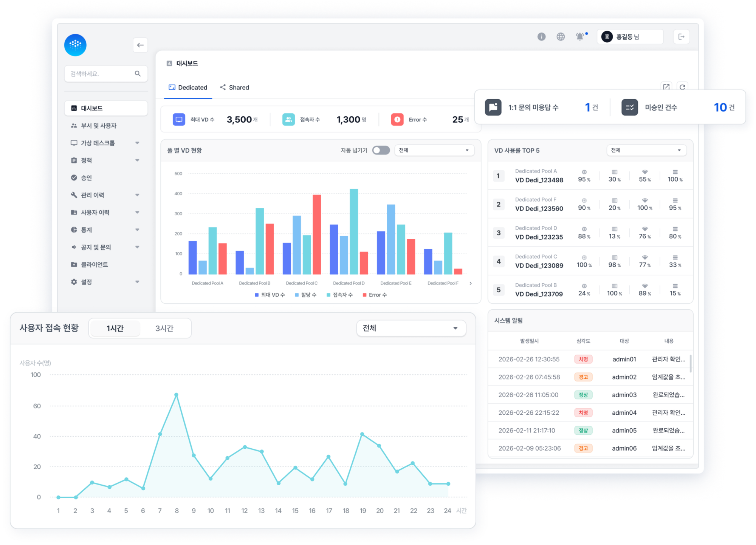Viewport: 756px width, 545px height.
Task: Toggle the 자동 넘기기 switch
Action: 381,150
